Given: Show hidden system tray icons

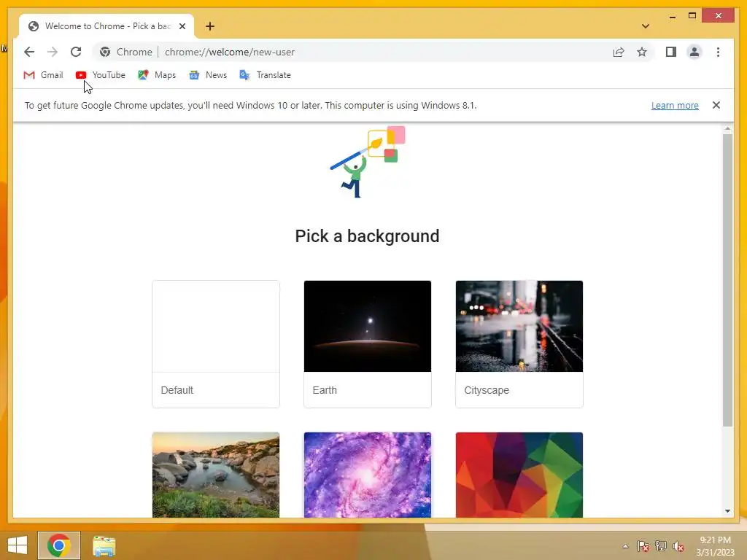Looking at the screenshot, I should pyautogui.click(x=625, y=546).
